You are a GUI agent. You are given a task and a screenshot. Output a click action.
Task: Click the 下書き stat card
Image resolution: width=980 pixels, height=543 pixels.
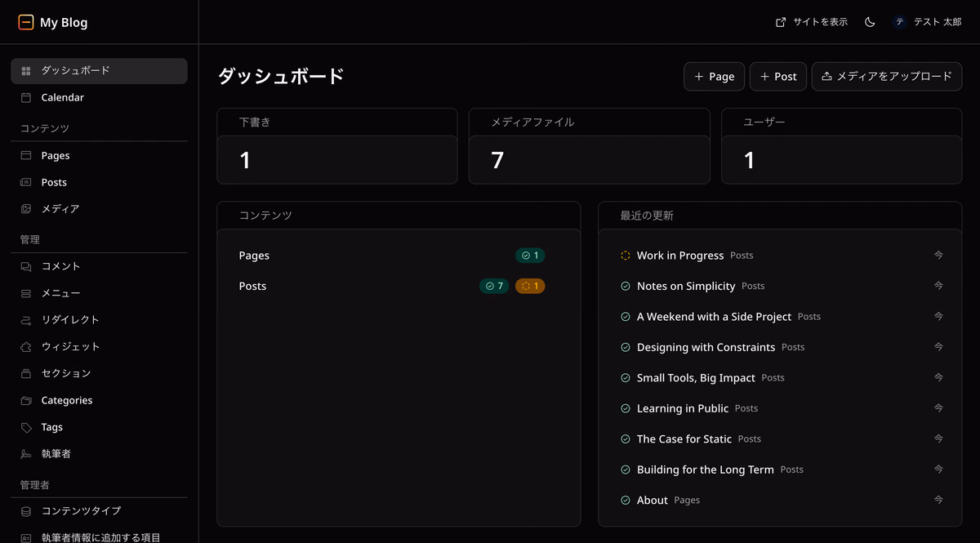coord(337,146)
